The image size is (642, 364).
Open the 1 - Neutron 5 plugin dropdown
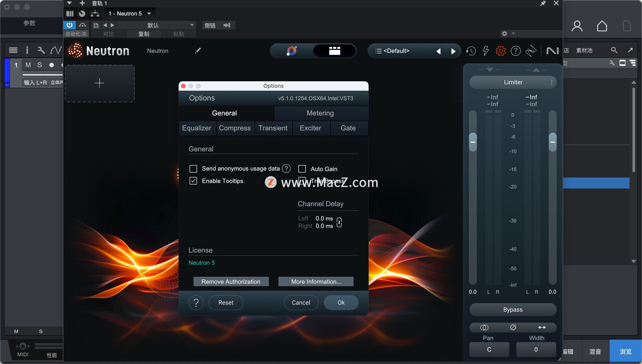[130, 13]
